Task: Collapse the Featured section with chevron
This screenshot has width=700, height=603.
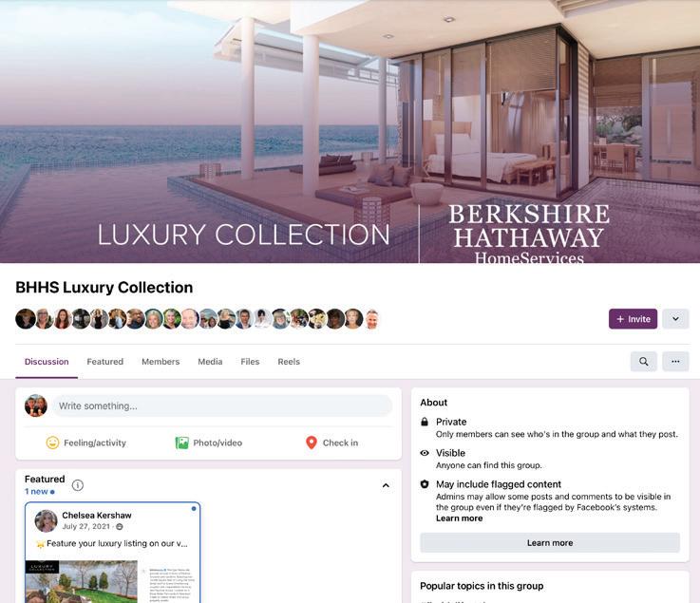Action: tap(387, 485)
